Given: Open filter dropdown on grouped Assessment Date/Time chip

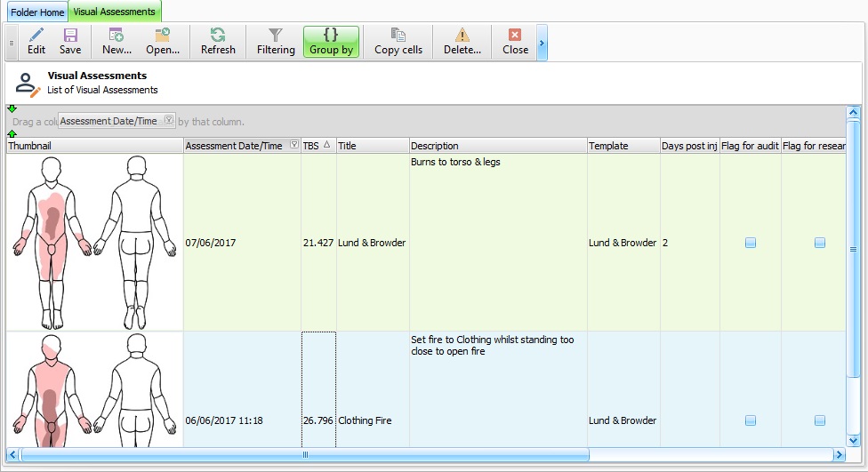Looking at the screenshot, I should [x=169, y=121].
